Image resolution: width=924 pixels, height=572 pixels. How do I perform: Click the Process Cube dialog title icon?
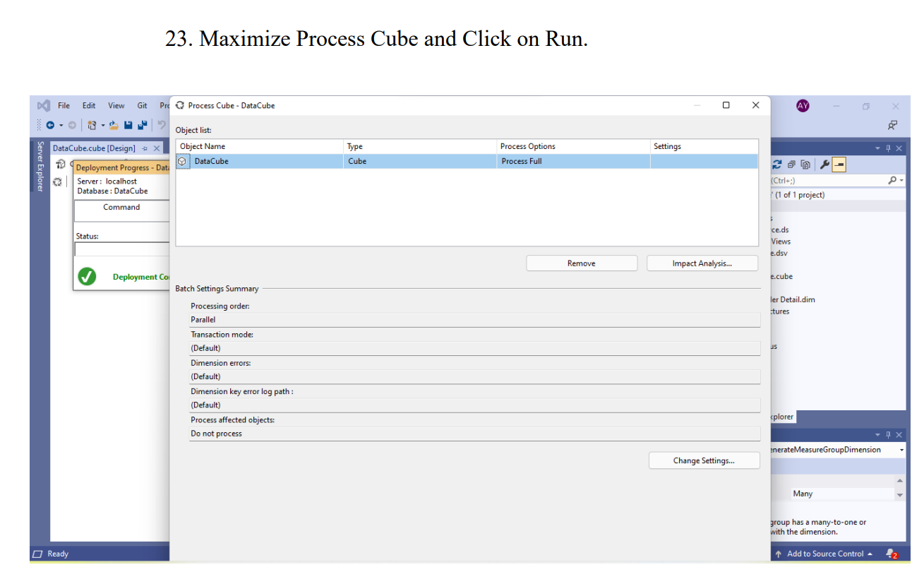point(180,105)
